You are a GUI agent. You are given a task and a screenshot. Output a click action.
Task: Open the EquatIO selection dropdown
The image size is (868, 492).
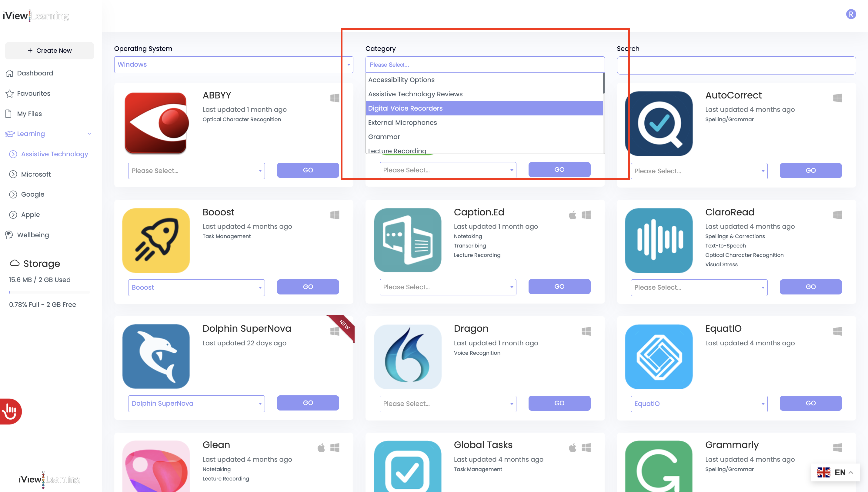[x=699, y=404]
